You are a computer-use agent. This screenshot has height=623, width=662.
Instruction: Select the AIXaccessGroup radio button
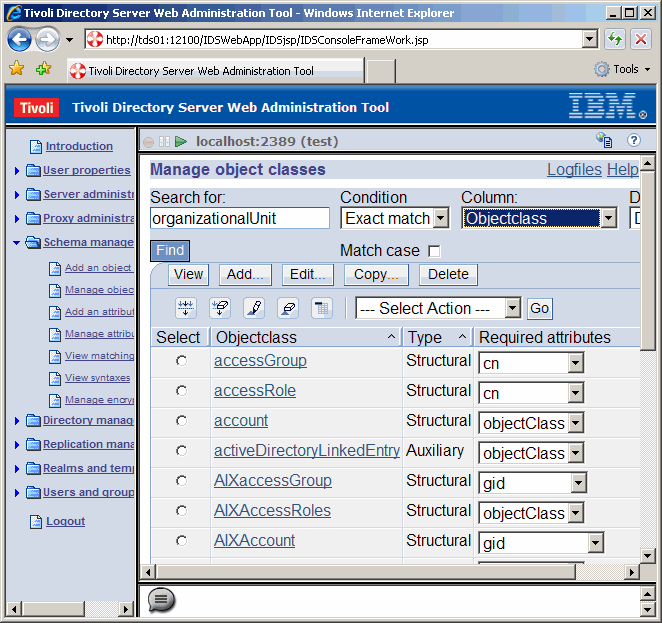pyautogui.click(x=181, y=481)
